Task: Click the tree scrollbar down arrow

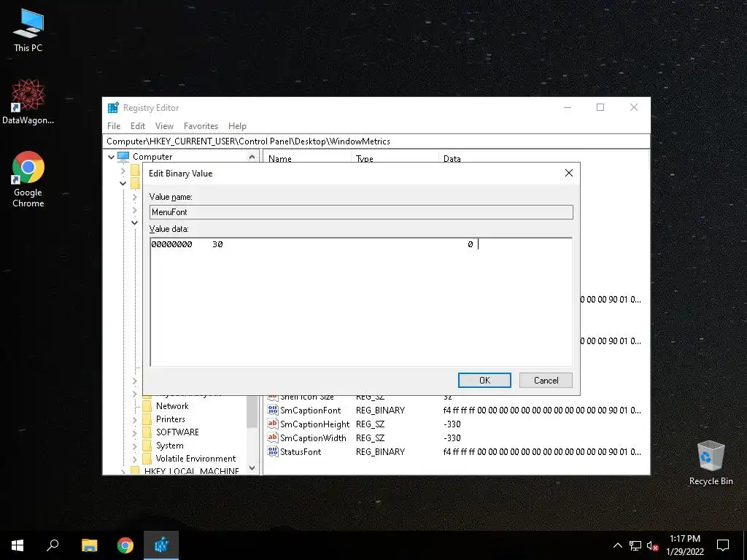Action: coord(252,467)
